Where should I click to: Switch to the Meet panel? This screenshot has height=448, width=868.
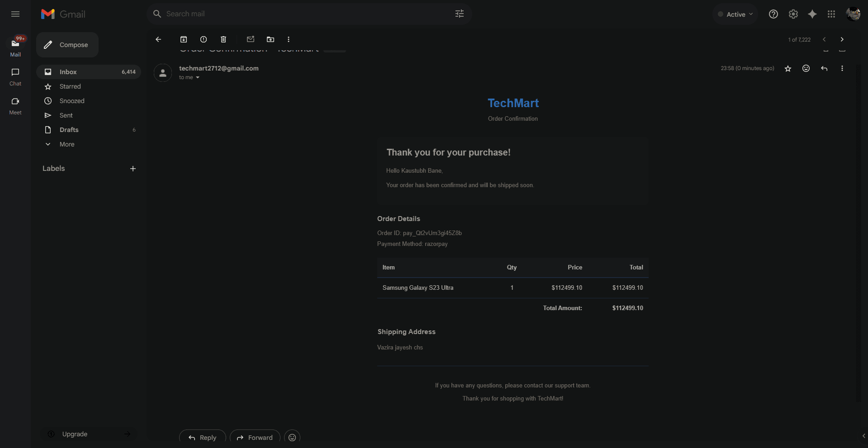pos(15,105)
